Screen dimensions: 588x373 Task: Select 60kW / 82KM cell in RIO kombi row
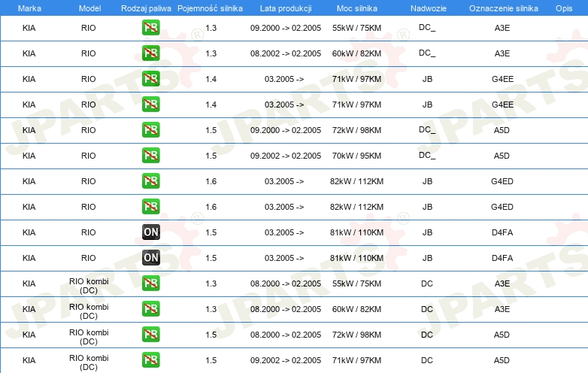click(x=356, y=309)
